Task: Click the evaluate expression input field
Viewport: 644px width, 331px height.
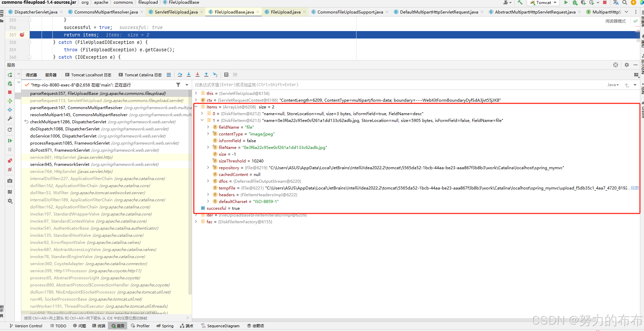Action: pos(399,85)
